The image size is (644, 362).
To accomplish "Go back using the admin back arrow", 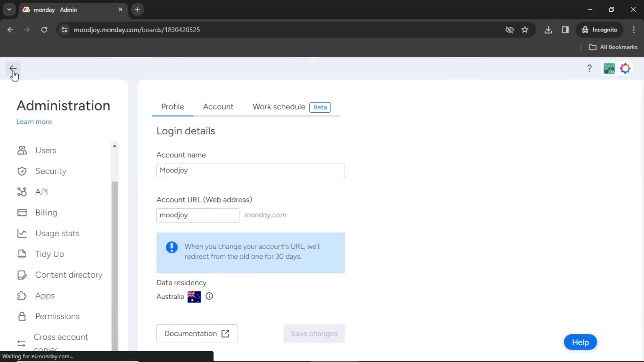I will (x=13, y=69).
